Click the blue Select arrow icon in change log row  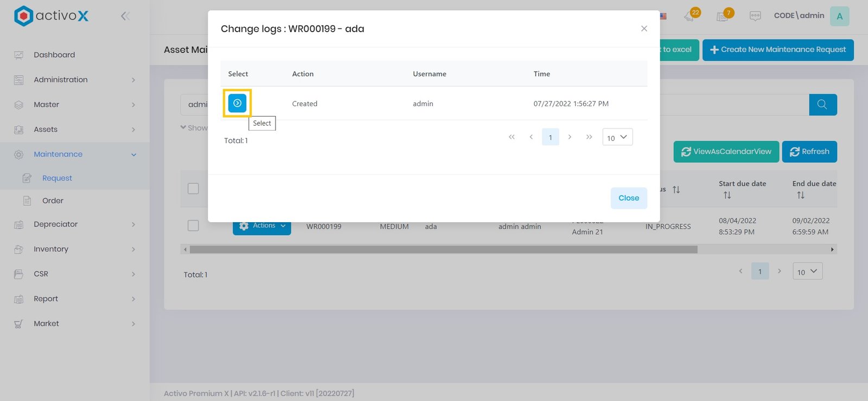point(237,103)
